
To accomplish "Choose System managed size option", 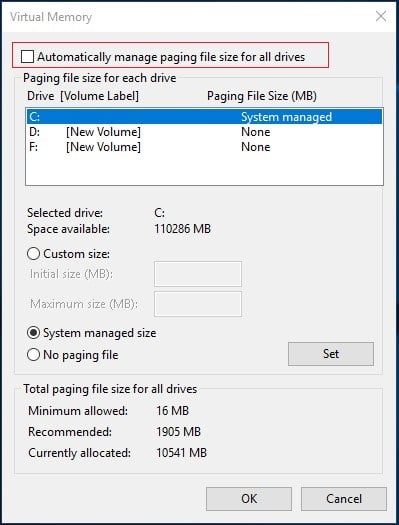I will pos(33,333).
